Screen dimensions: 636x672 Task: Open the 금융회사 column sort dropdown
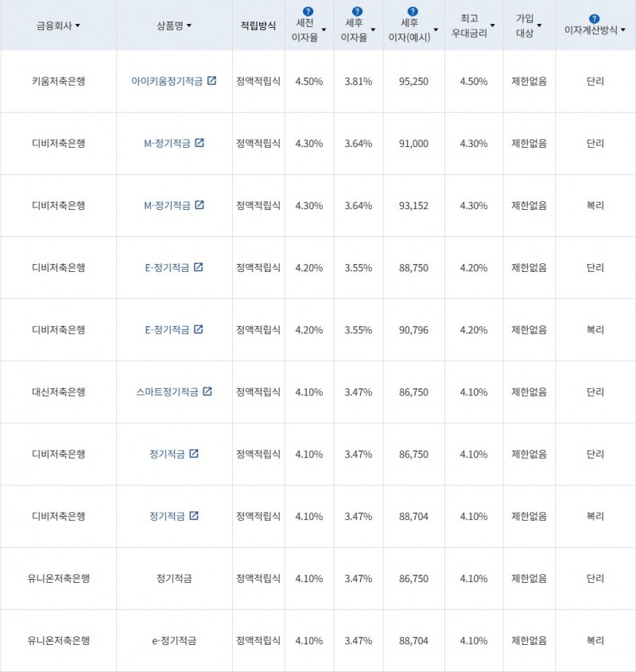tap(77, 26)
